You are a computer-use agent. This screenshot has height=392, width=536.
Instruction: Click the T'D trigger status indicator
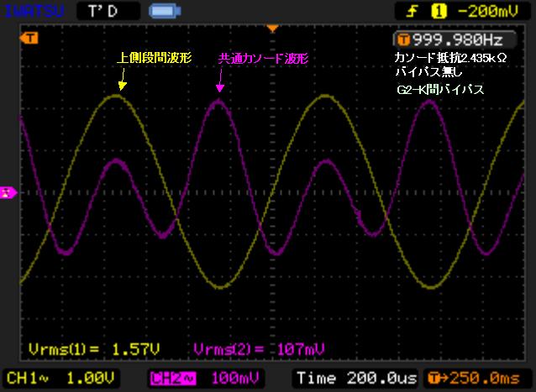pos(108,11)
